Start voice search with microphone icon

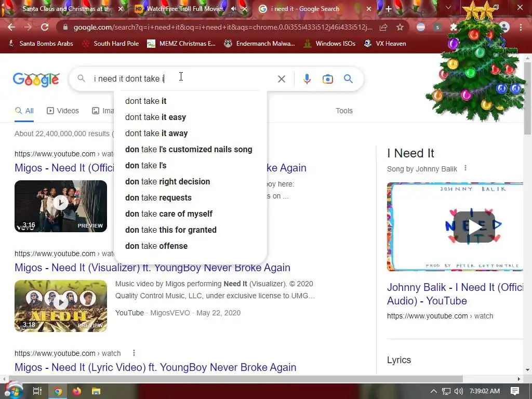[x=307, y=79]
